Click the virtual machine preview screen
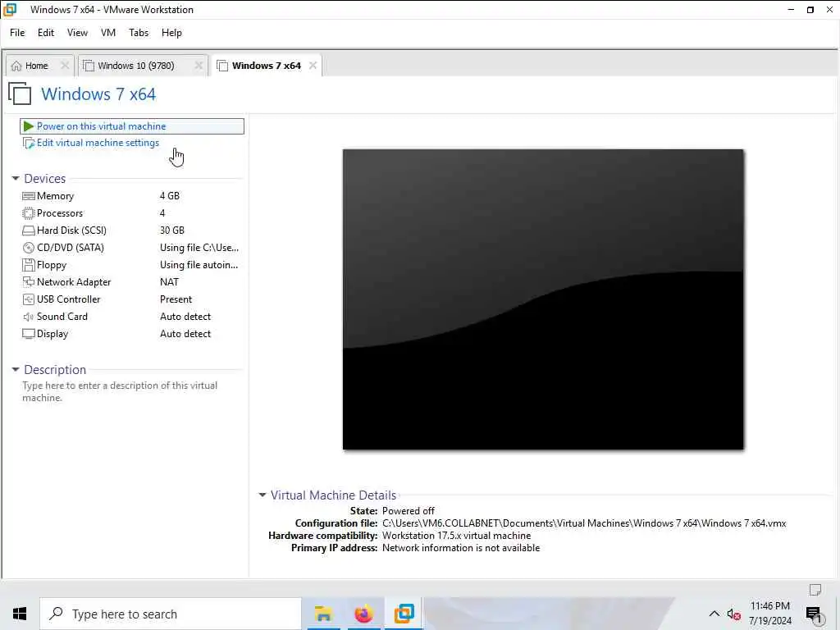 pyautogui.click(x=543, y=299)
